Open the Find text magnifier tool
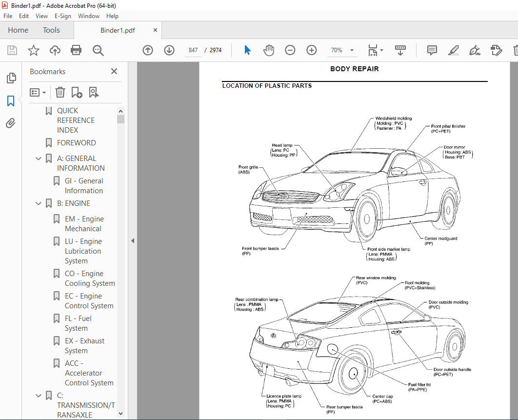This screenshot has width=518, height=420. pyautogui.click(x=98, y=50)
